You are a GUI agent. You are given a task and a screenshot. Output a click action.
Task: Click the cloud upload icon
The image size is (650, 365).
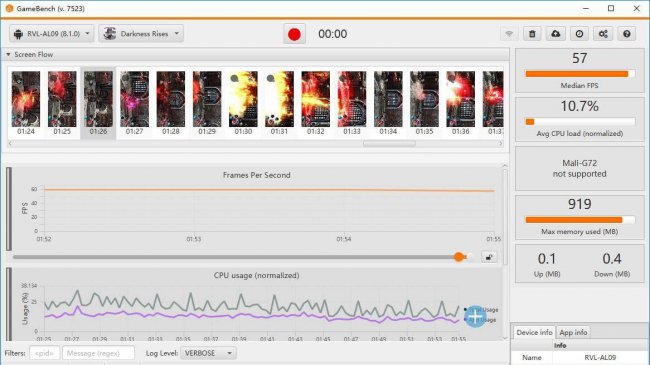556,34
